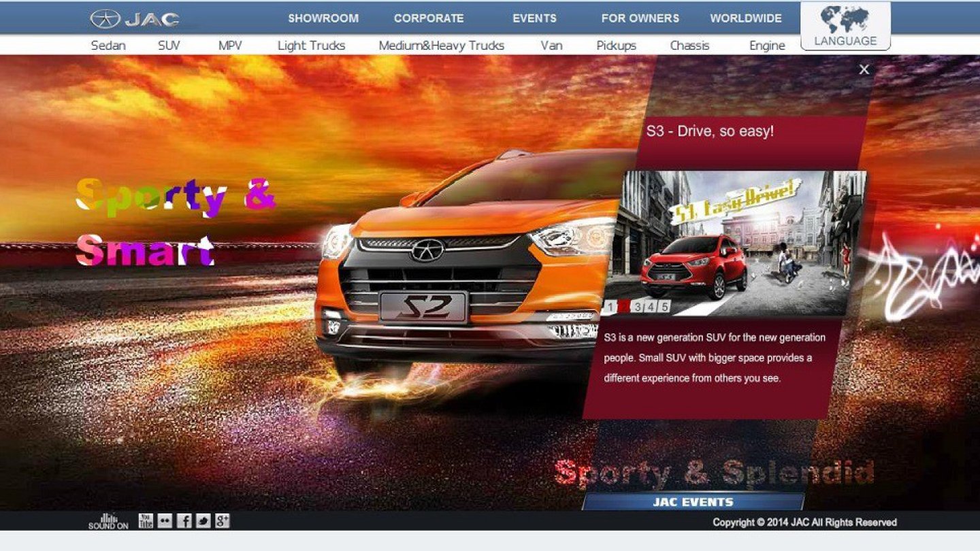This screenshot has width=980, height=551.
Task: Open the Language globe selector
Action: [x=845, y=27]
